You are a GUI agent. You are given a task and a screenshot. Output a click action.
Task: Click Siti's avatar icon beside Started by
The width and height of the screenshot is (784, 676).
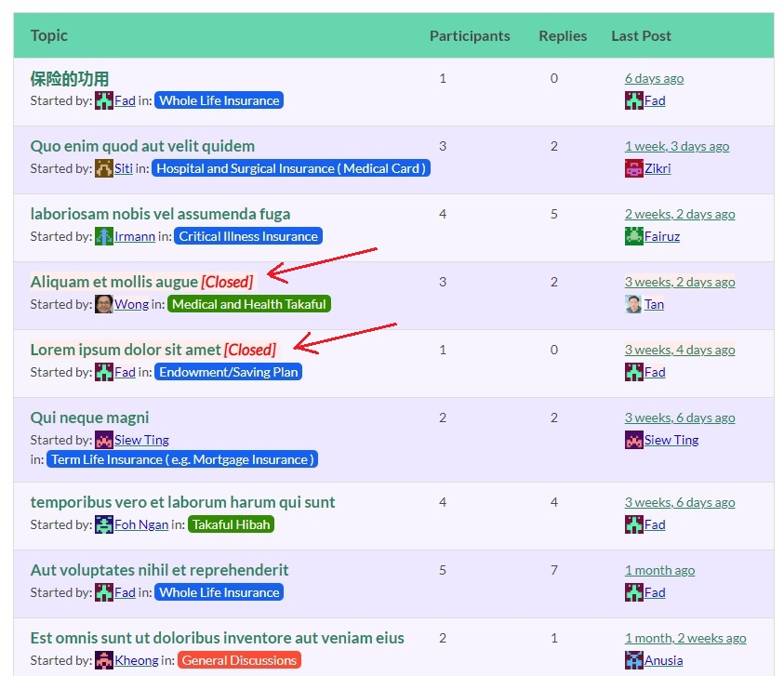[x=104, y=168]
